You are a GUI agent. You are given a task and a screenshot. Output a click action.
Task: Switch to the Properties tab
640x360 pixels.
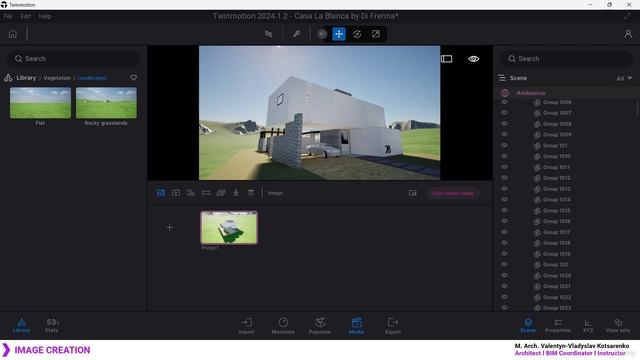click(x=558, y=325)
